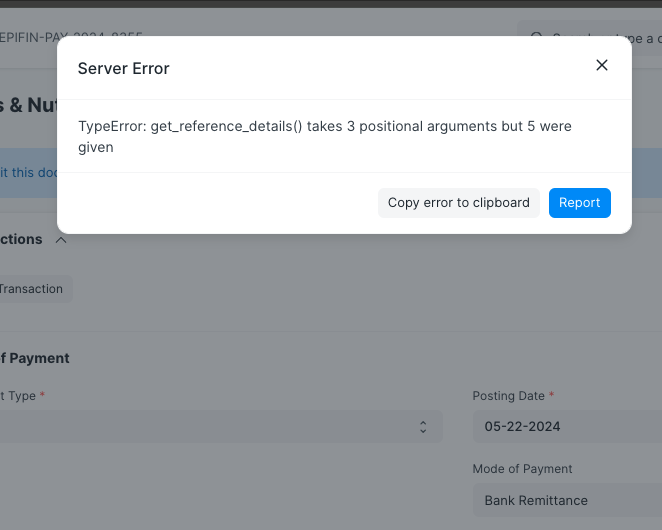Screen dimensions: 662x530
Task: Click the Transaction button behind dialog
Action: (34, 289)
